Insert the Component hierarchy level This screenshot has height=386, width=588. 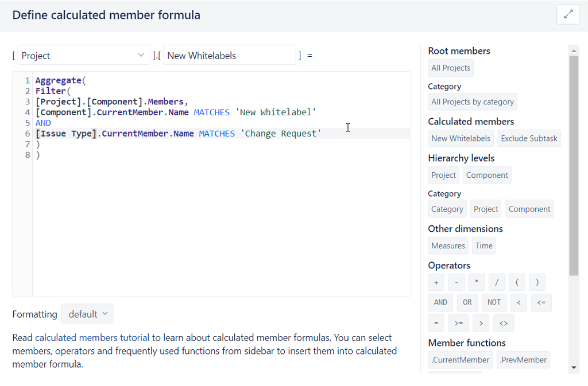pyautogui.click(x=487, y=174)
